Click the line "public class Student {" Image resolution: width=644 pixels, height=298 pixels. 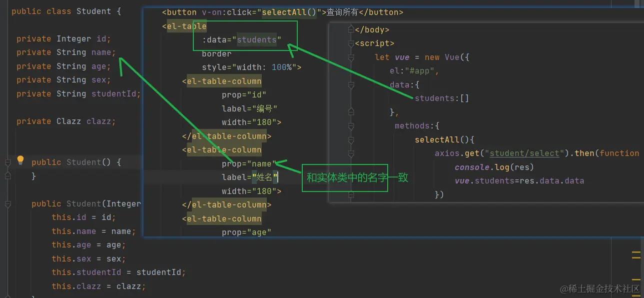66,11
